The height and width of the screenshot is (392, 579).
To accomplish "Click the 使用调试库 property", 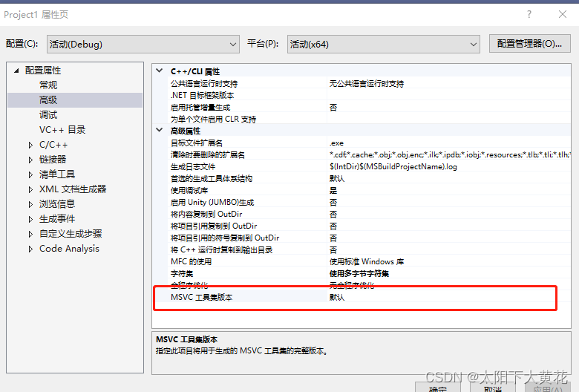I will click(x=189, y=191).
